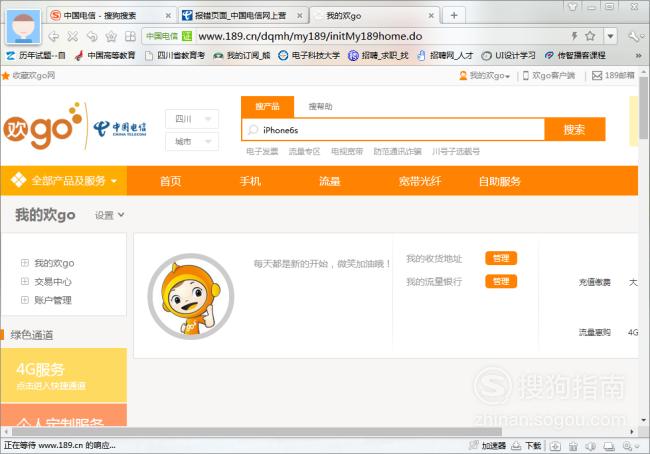Open the 加速器 accelerator in status bar
This screenshot has height=454, width=650.
click(x=488, y=446)
